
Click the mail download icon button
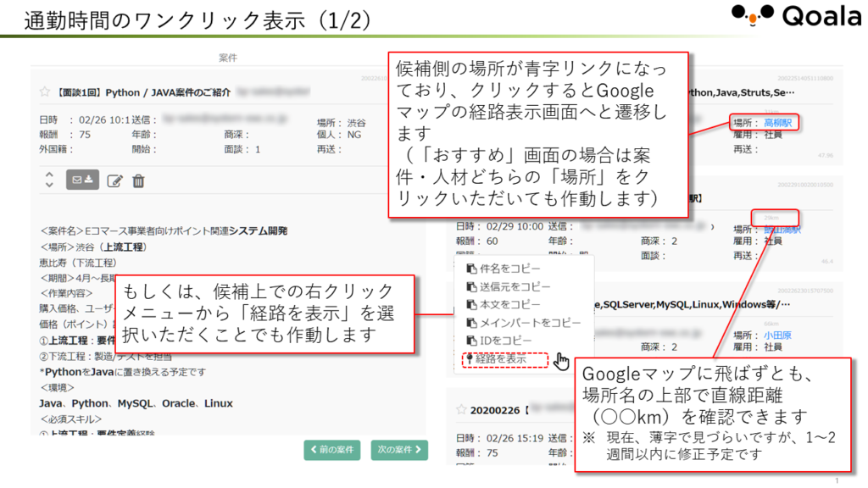click(x=83, y=180)
